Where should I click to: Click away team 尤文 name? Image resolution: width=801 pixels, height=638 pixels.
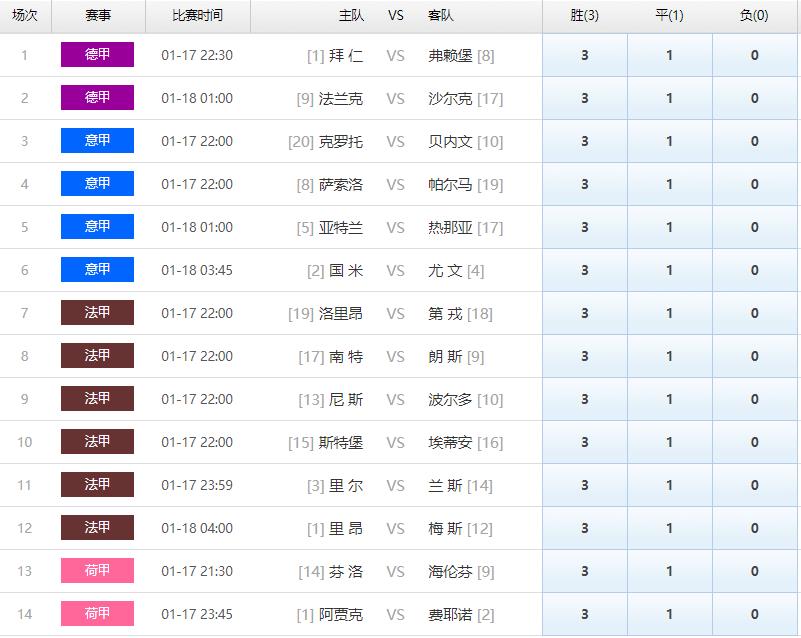coord(445,270)
